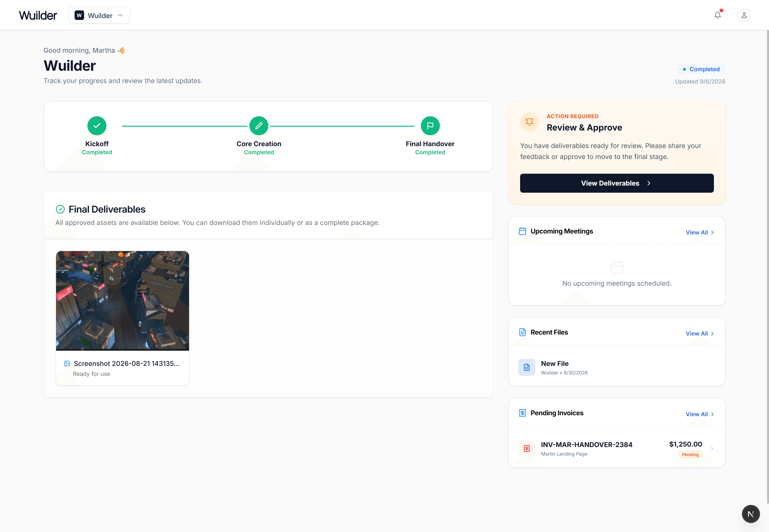Click the Final Handover flag step icon
The width and height of the screenshot is (769, 532).
tap(430, 126)
